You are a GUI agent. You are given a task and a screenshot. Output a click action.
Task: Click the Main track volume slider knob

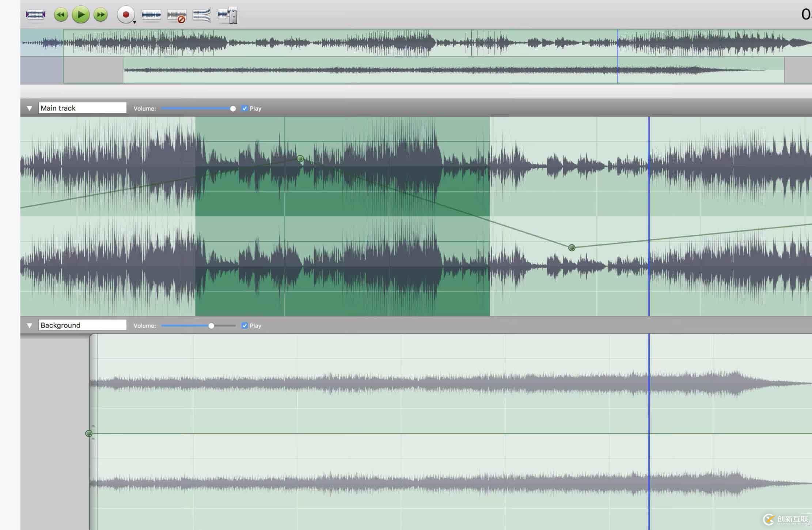(233, 109)
